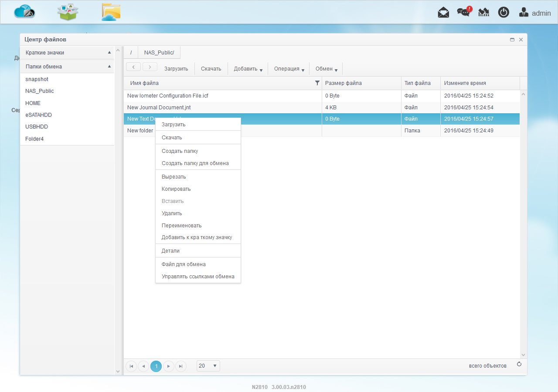Click the NAS_Public/ breadcrumb tab
The image size is (558, 392).
click(159, 53)
